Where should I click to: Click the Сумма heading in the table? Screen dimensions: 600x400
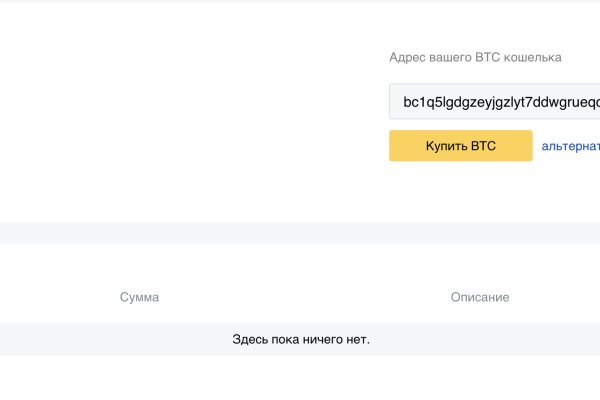tap(139, 297)
